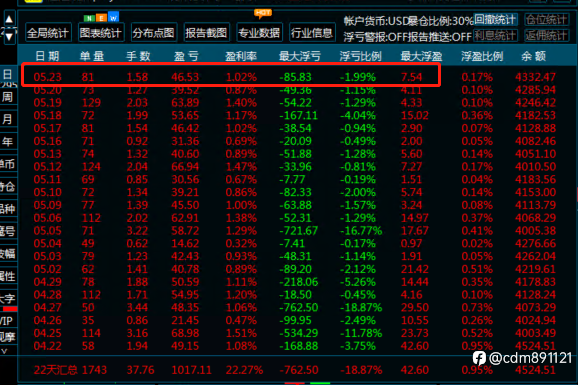Viewport: 578px width, 385px height.
Task: Click the small v arrow below the sidebar
Action: coord(4,351)
